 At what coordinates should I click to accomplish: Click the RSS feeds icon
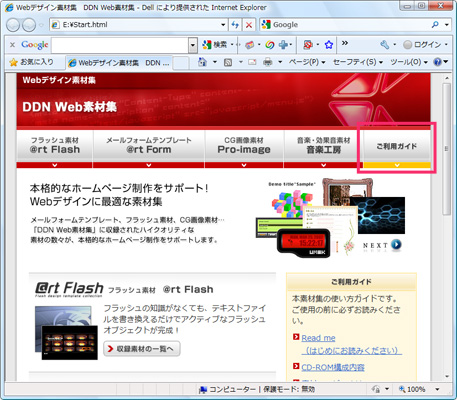click(x=228, y=62)
